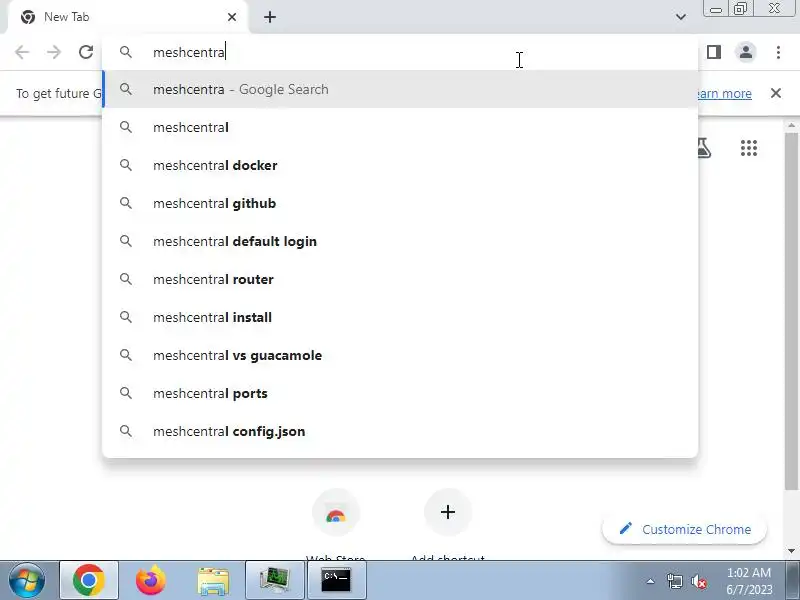Open the Command Prompt taskbar icon
Screen dimensions: 800x600
(336, 580)
